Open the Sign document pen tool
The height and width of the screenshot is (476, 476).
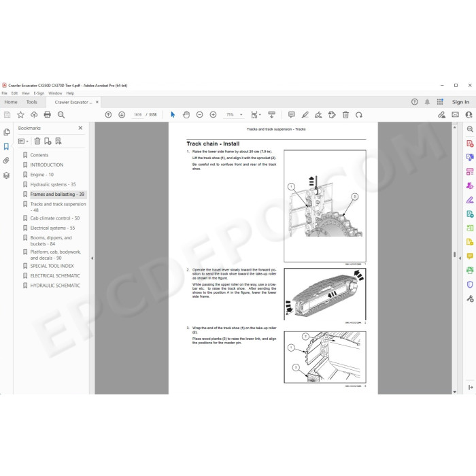click(x=318, y=115)
